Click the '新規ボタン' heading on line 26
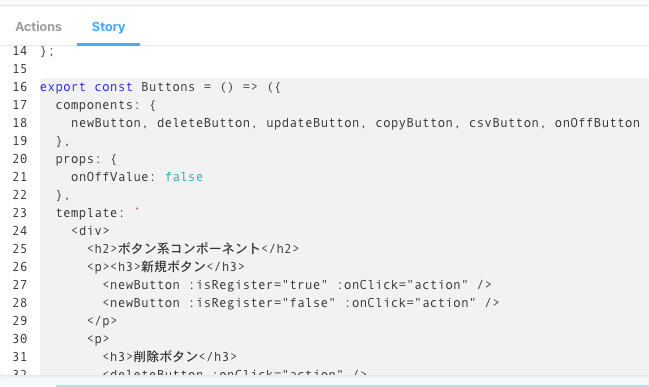This screenshot has height=387, width=649. pos(173,267)
